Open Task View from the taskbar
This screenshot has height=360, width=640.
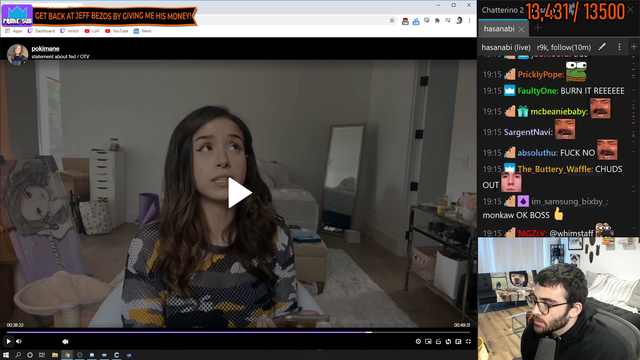(42, 355)
